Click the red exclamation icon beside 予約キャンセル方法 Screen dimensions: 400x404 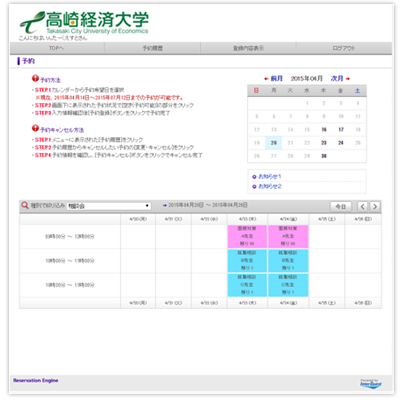tap(35, 128)
